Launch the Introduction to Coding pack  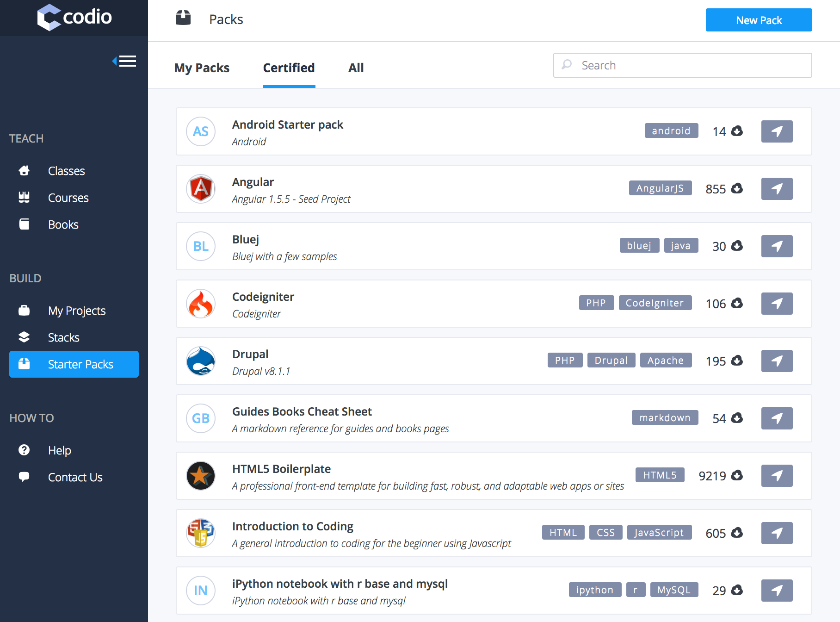(x=777, y=533)
